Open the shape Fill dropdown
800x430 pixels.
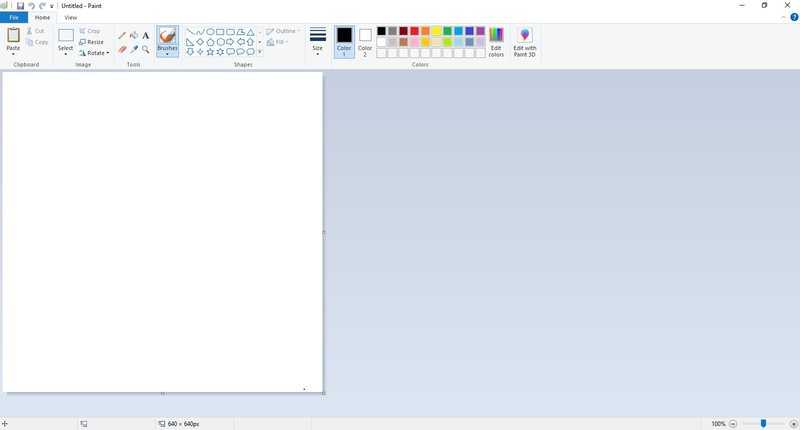point(277,42)
